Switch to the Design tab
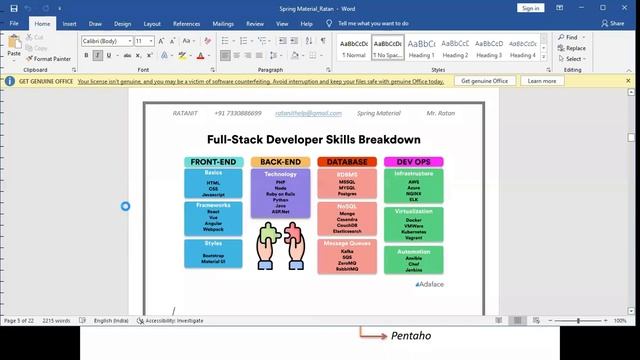The image size is (640, 360). [122, 24]
